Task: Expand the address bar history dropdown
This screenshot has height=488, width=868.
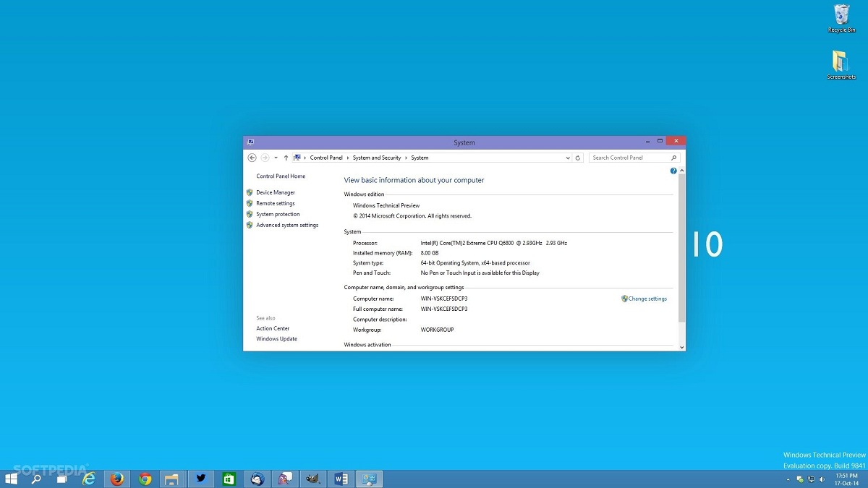Action: click(567, 157)
